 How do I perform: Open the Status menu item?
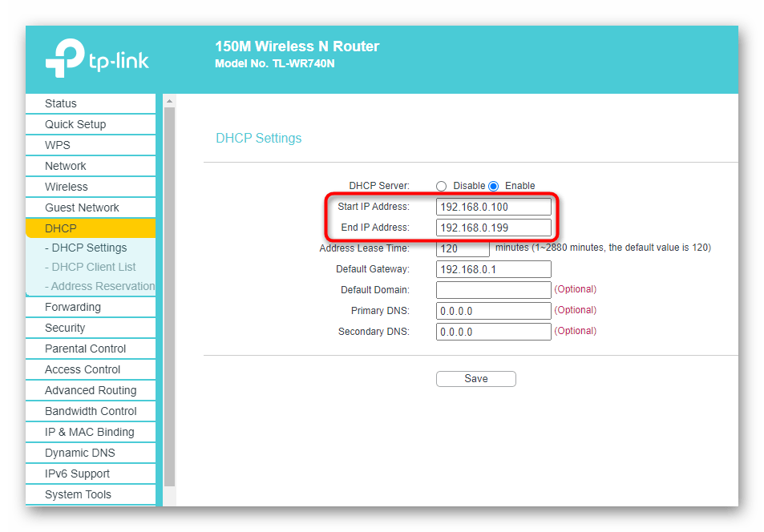click(61, 103)
